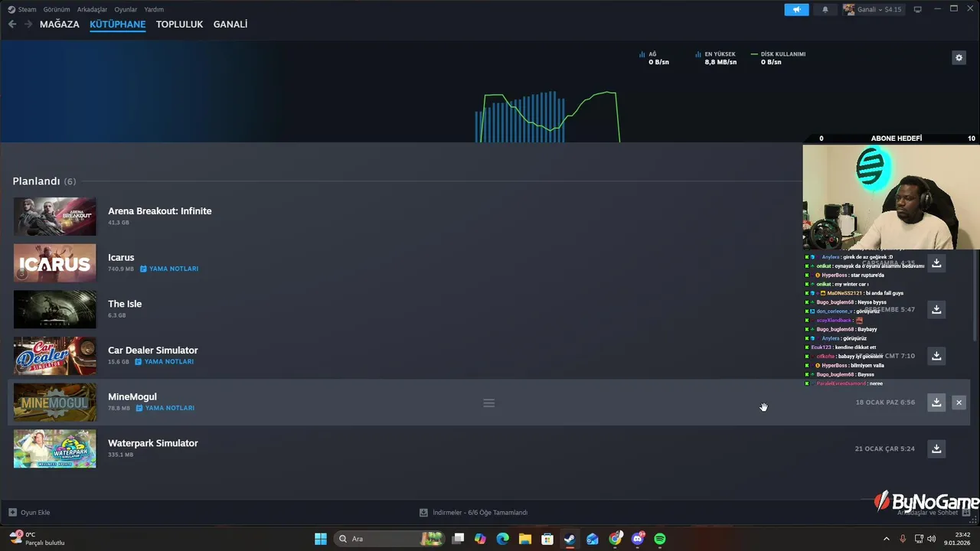Go back with the left arrow
The height and width of the screenshot is (551, 980).
12,24
